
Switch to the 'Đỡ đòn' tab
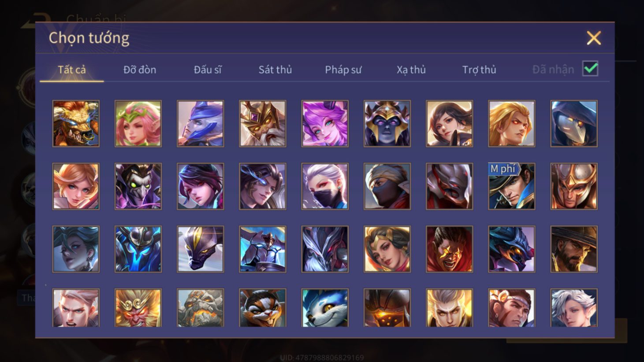(140, 70)
